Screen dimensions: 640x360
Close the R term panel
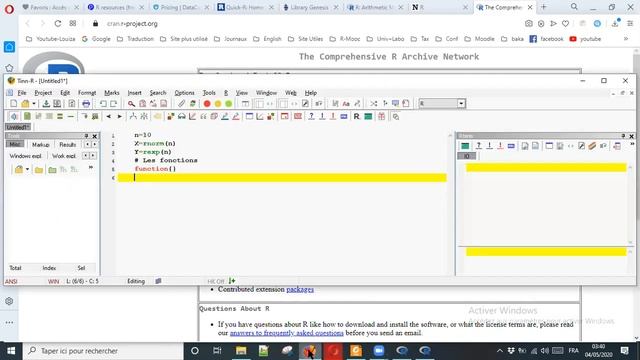pyautogui.click(x=631, y=136)
